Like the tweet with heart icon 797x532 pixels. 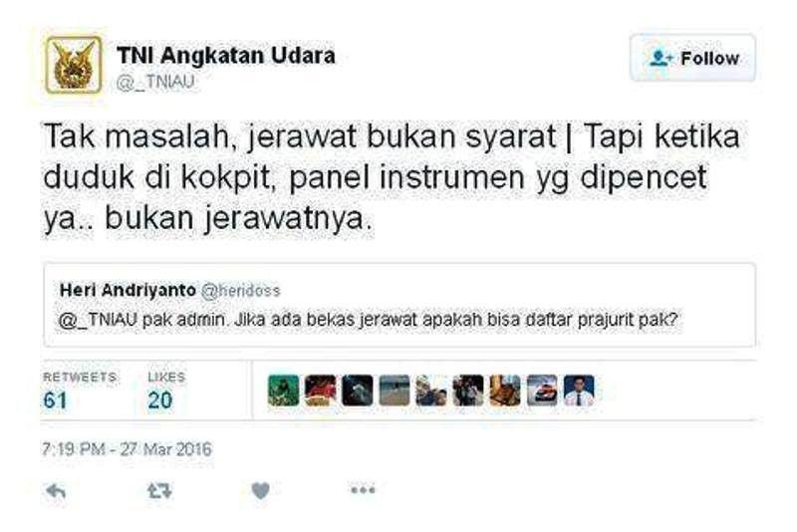tap(261, 491)
